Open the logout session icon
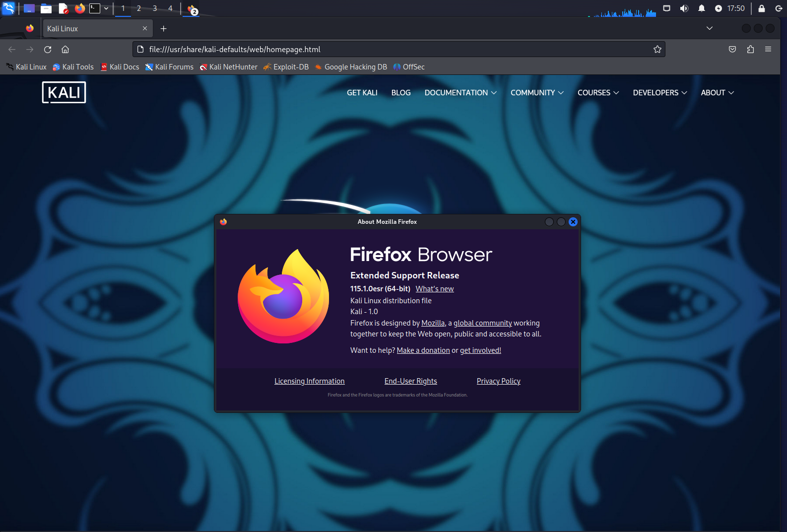 pos(779,8)
